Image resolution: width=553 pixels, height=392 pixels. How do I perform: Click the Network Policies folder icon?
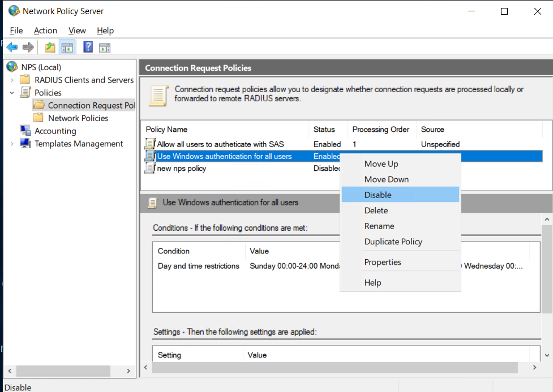[x=38, y=118]
